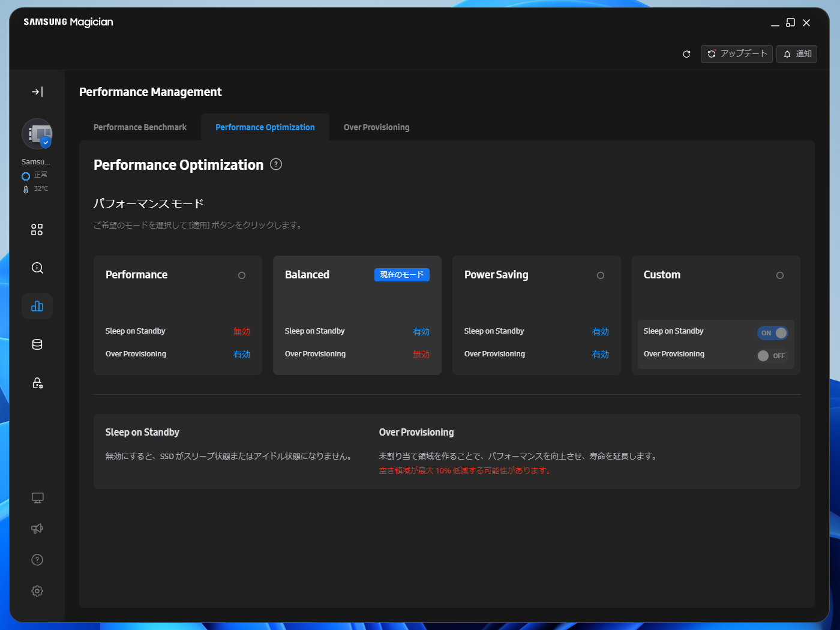
Task: Click the アップデート update button
Action: (x=737, y=54)
